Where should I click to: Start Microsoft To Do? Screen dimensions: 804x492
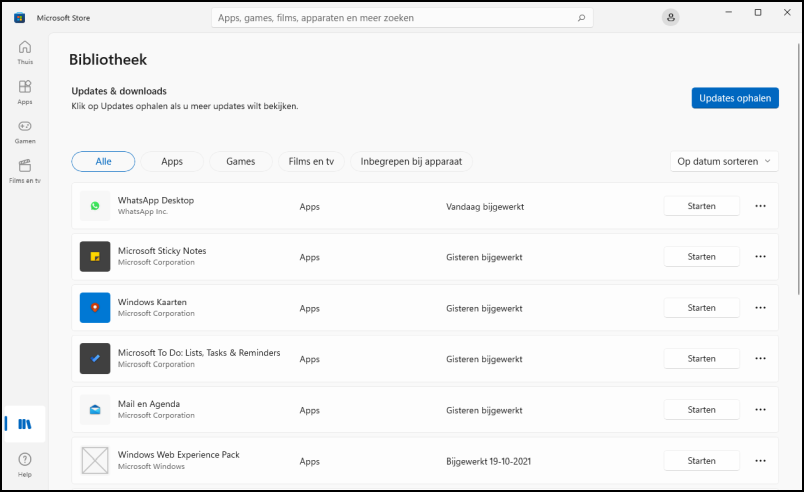pos(701,359)
